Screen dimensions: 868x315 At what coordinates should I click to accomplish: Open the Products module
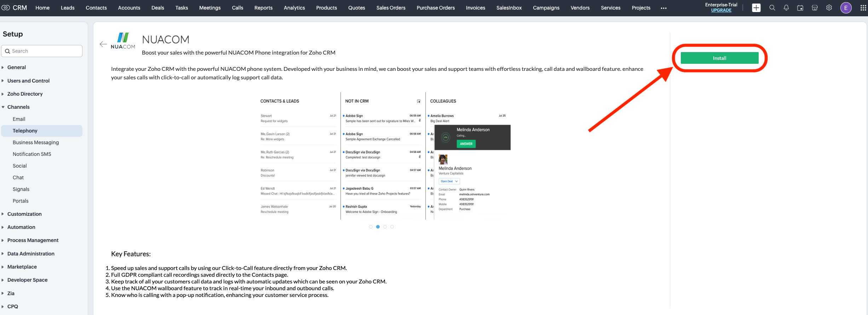point(327,8)
